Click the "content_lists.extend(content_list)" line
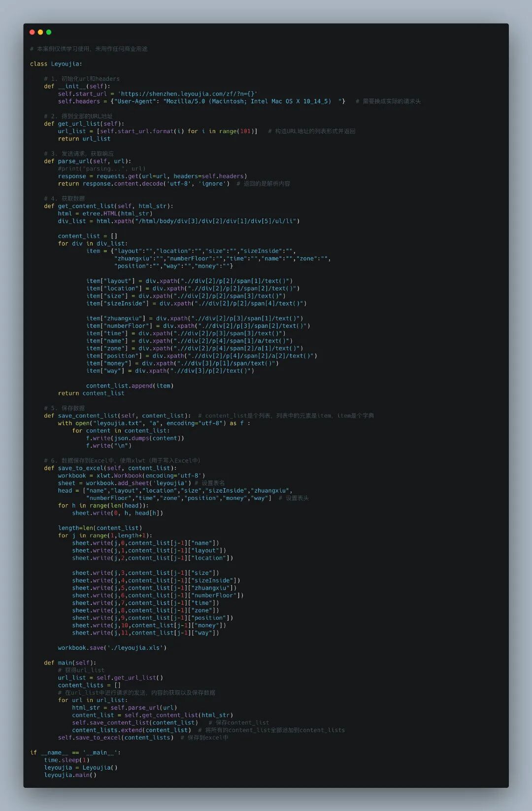The image size is (532, 811). click(x=208, y=730)
